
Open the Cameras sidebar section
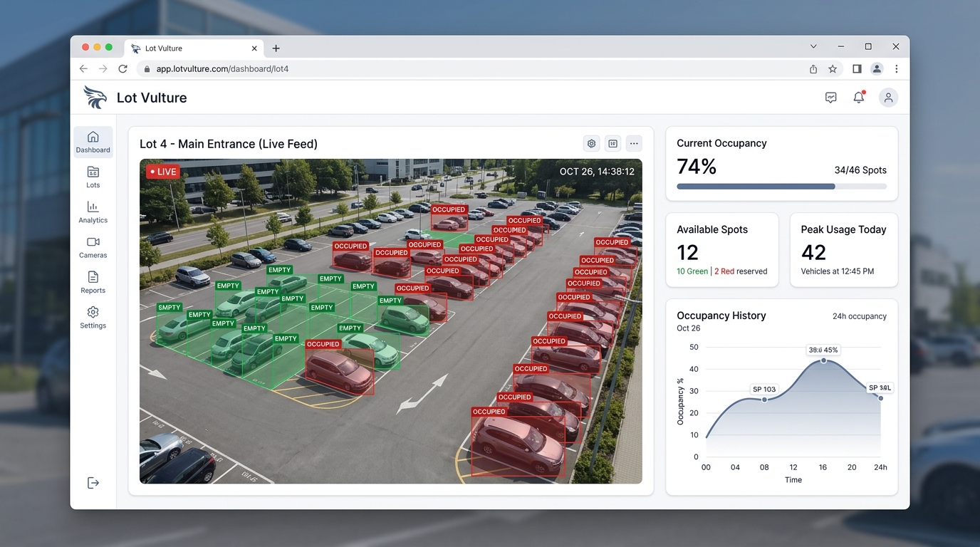93,247
